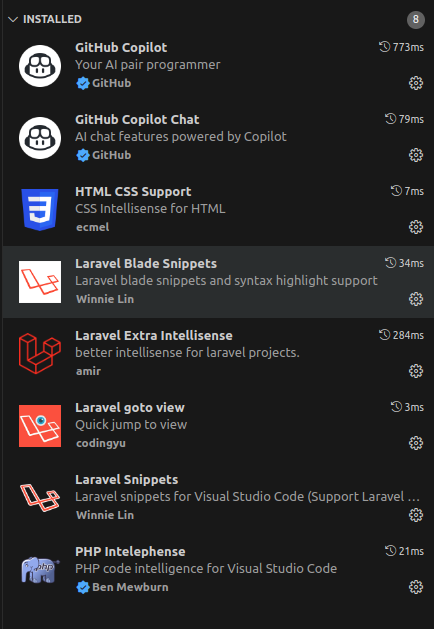Select the PHP Intelephense elephant logo

pos(40,570)
